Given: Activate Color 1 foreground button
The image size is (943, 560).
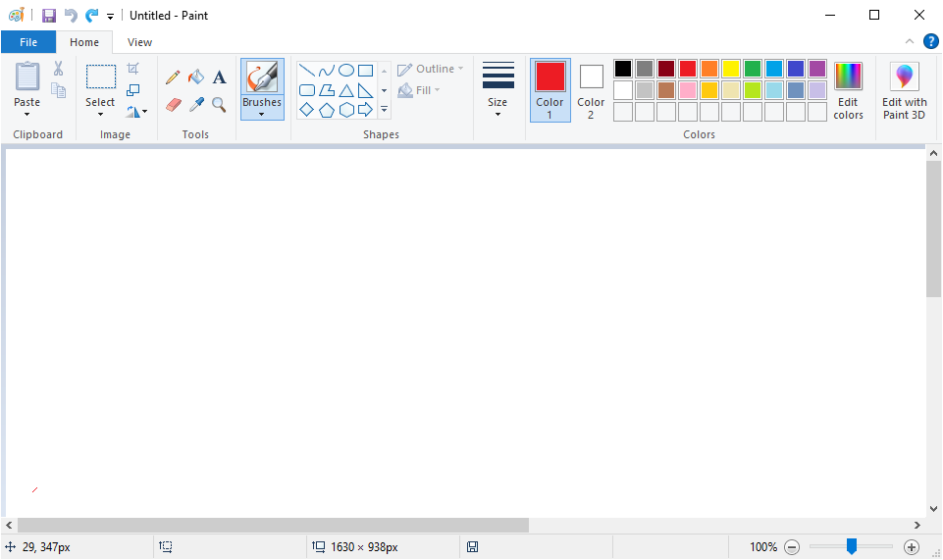Looking at the screenshot, I should click(x=550, y=90).
